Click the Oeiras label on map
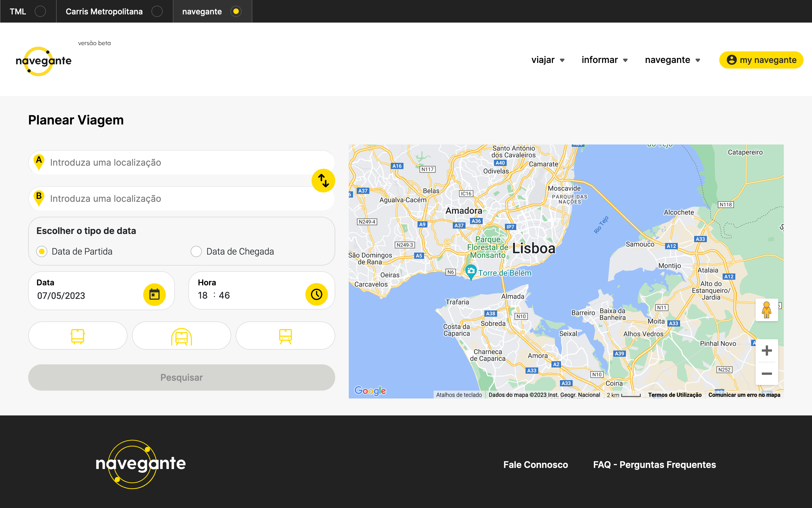Viewport: 812px width, 508px height. [390, 275]
